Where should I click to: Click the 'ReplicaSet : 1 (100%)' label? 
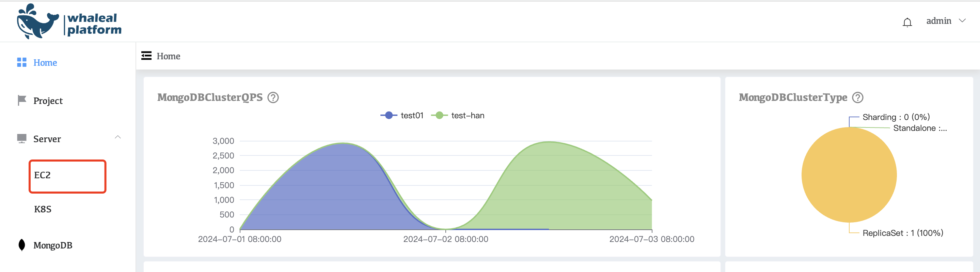tap(903, 233)
